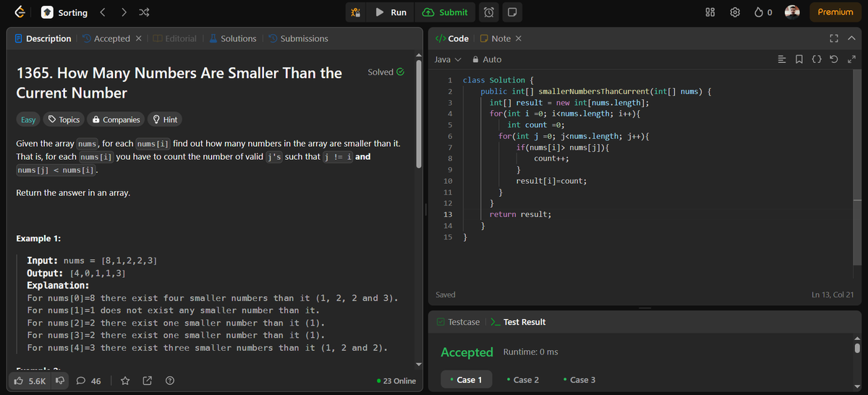
Task: Select Case 3 result
Action: coord(579,380)
